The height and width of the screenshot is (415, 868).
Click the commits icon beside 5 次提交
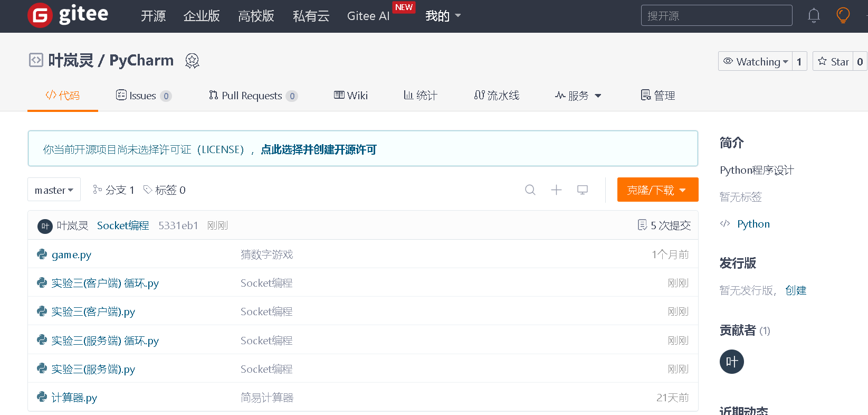pos(642,225)
